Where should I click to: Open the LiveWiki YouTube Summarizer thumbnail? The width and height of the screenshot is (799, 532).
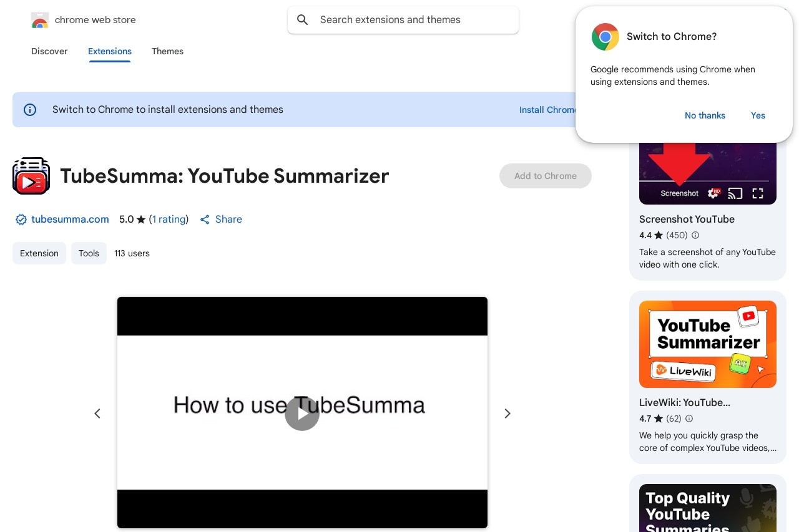(708, 344)
